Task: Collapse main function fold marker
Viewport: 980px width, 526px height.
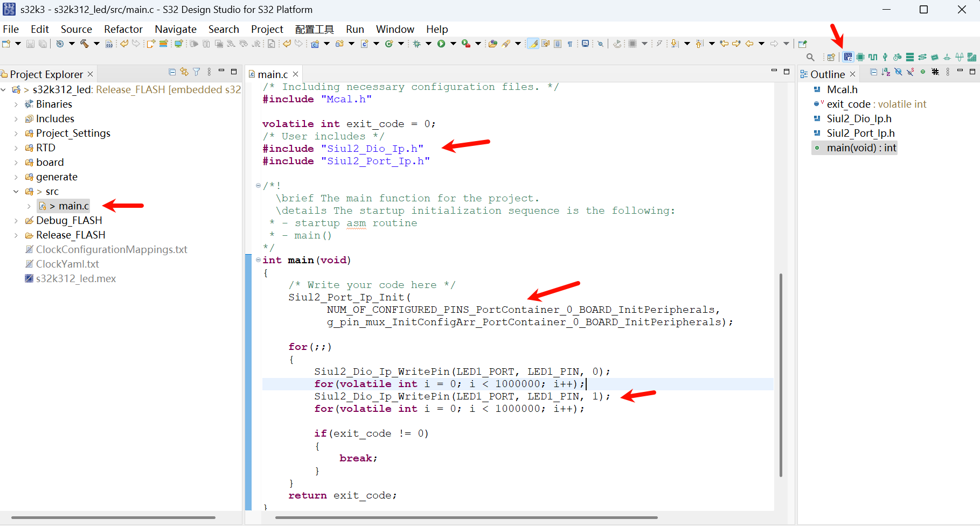Action: (x=258, y=260)
